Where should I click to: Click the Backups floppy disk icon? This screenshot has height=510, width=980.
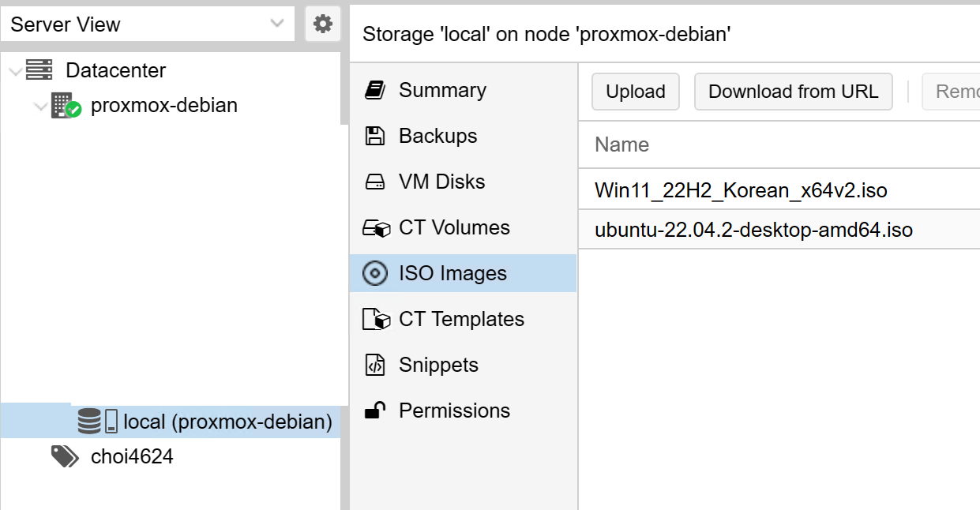[374, 136]
